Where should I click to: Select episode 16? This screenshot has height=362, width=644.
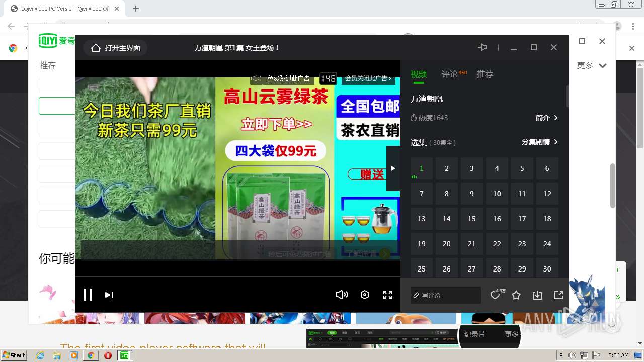point(497,219)
